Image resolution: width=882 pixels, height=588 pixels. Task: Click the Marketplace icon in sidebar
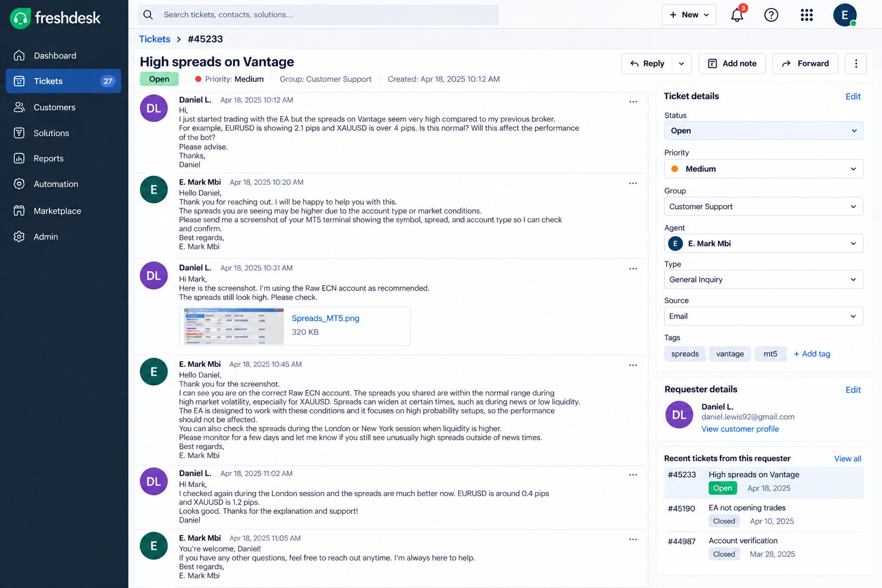click(19, 211)
